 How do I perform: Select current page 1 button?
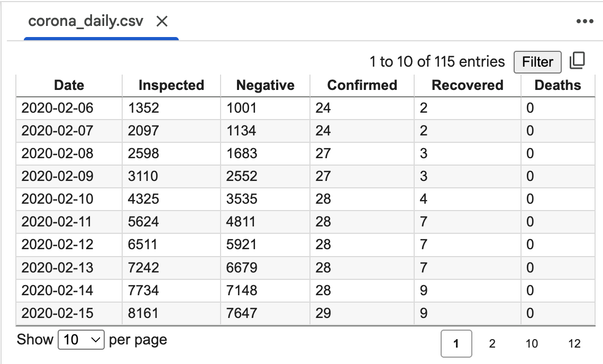(455, 344)
